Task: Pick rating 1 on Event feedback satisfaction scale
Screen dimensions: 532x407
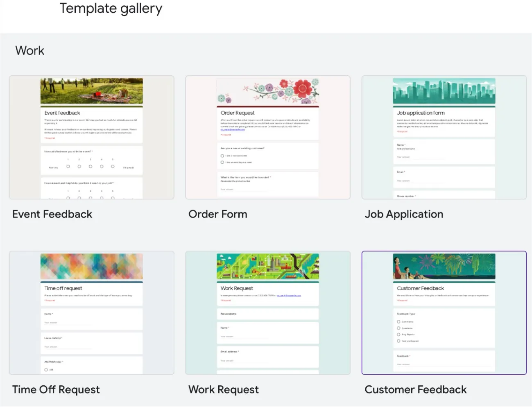Action: [67, 166]
